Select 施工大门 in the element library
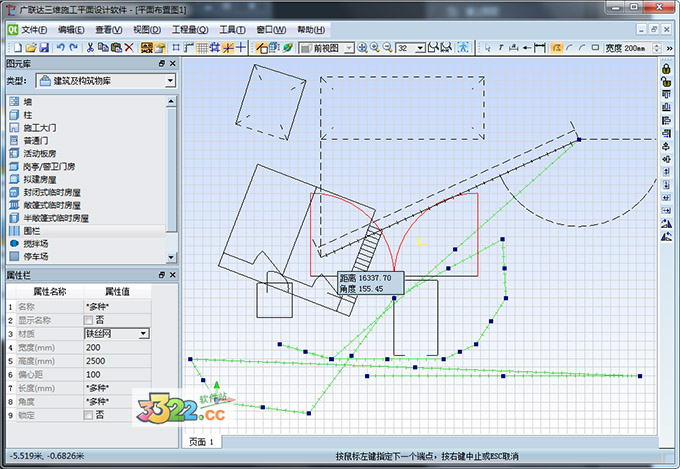 pyautogui.click(x=41, y=128)
